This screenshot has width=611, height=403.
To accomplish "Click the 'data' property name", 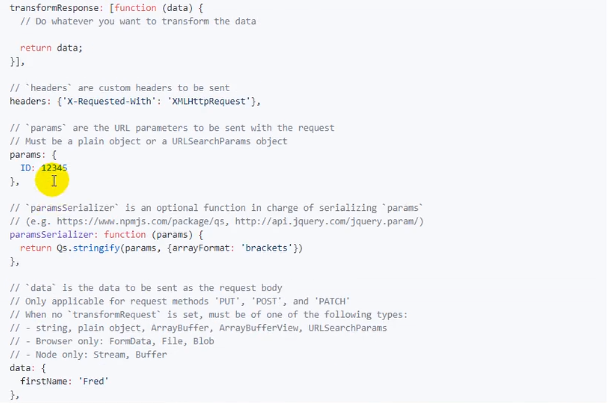I will (x=20, y=368).
